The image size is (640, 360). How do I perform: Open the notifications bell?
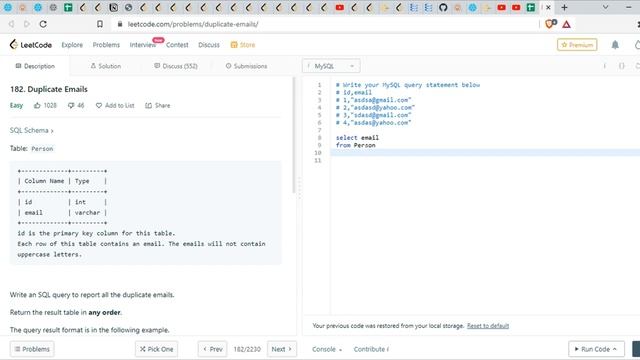(x=615, y=45)
